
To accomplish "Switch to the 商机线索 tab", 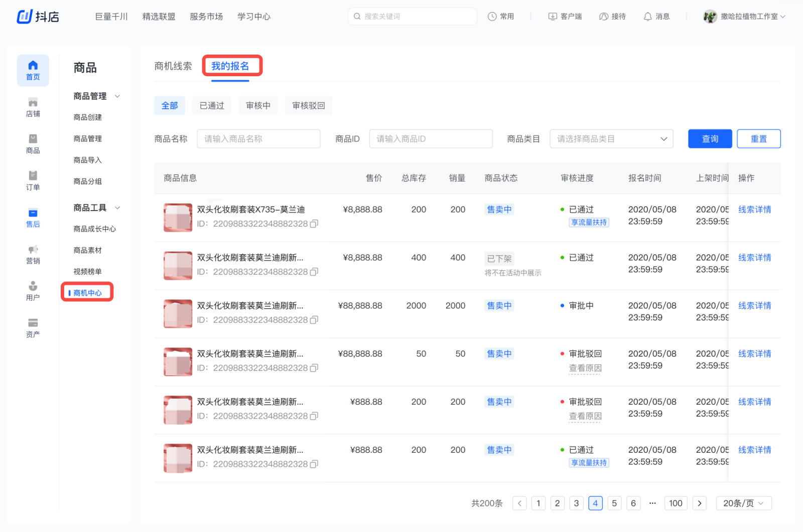I will point(173,66).
